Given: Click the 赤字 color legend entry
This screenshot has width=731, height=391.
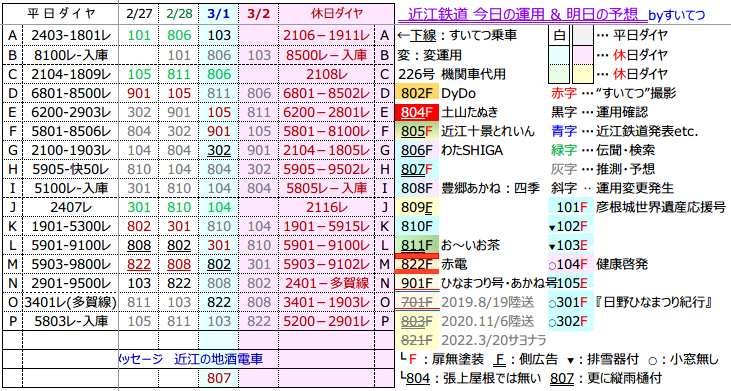Looking at the screenshot, I should tap(564, 93).
